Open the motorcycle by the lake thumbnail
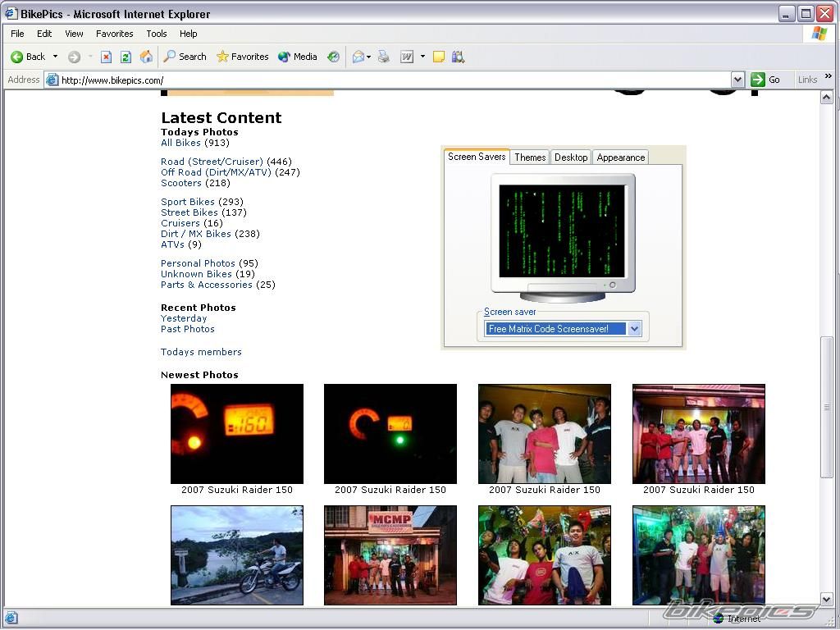This screenshot has height=630, width=840. 237,555
